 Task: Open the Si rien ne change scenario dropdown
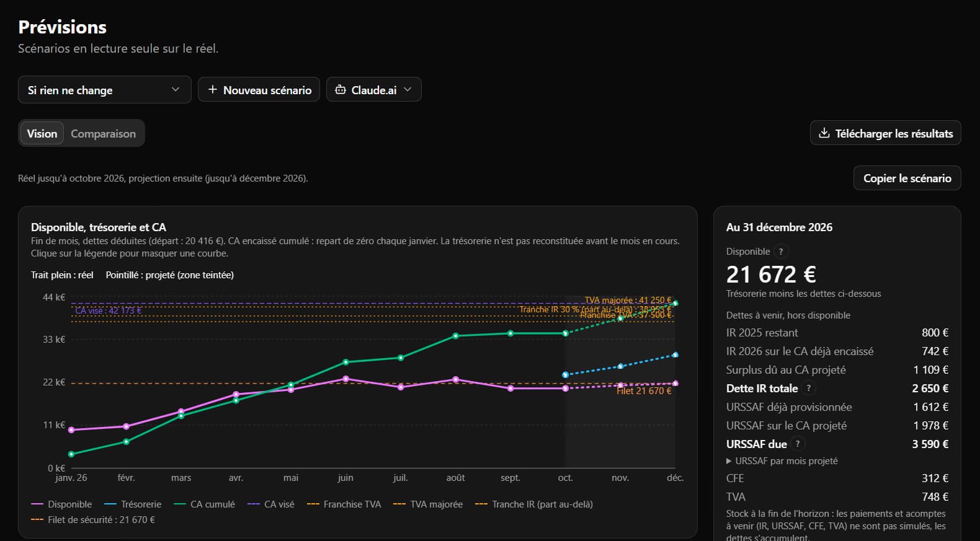coord(104,90)
